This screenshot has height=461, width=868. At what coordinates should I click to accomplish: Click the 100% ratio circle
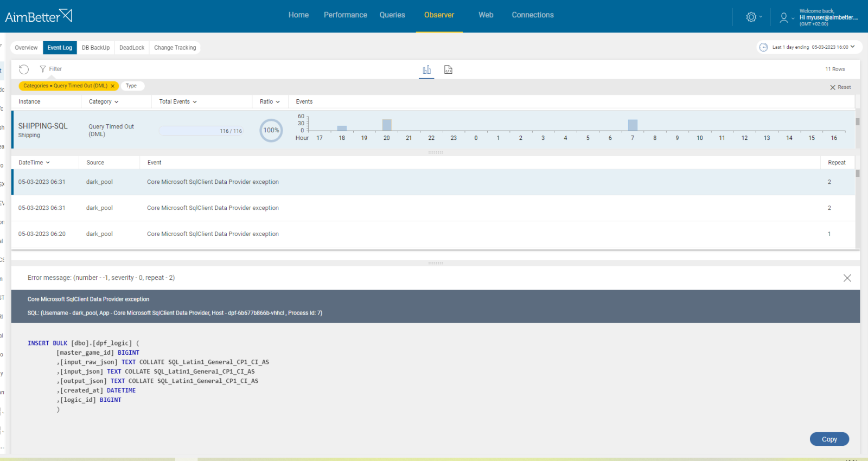click(x=271, y=130)
